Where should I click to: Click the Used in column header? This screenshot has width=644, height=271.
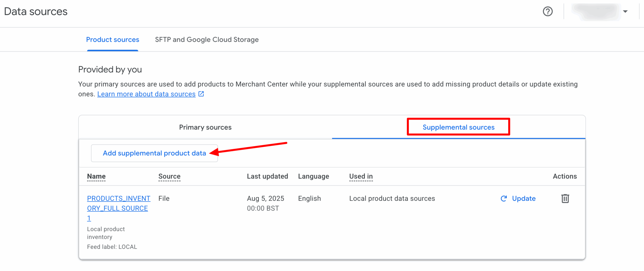point(361,176)
